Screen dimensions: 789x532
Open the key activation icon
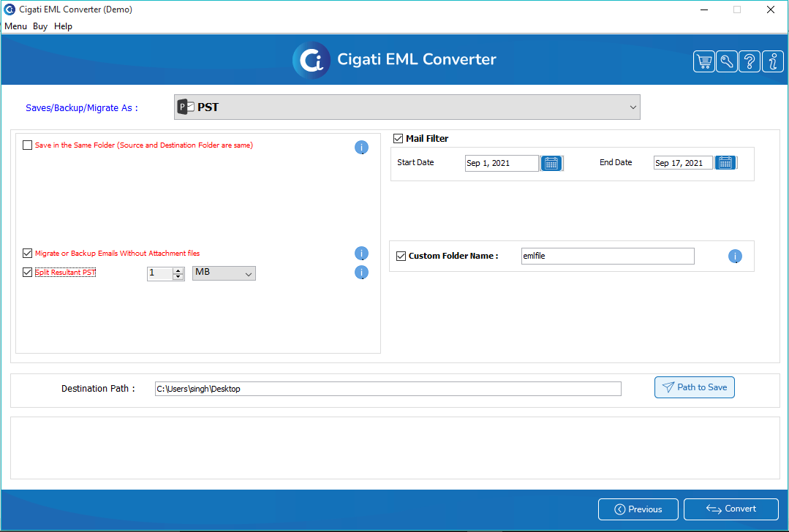[x=727, y=62]
